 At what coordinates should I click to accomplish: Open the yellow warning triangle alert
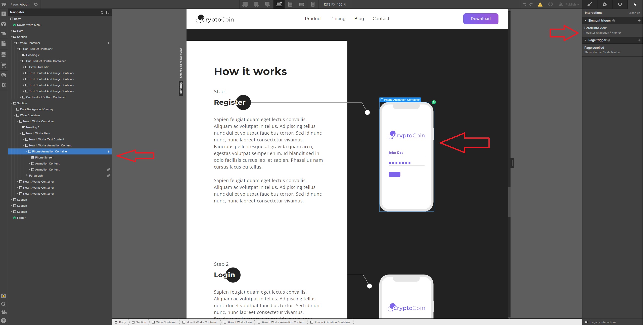[540, 5]
